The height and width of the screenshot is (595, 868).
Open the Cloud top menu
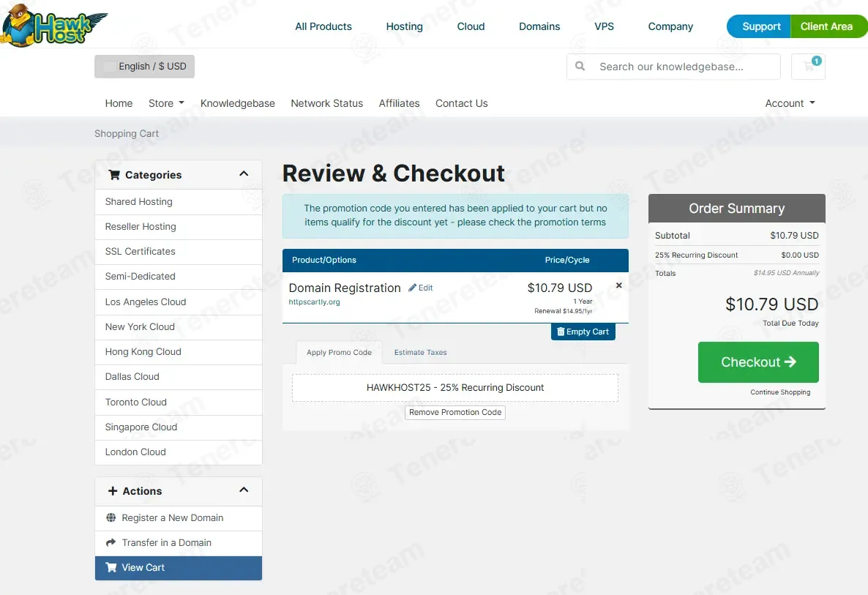(x=471, y=26)
